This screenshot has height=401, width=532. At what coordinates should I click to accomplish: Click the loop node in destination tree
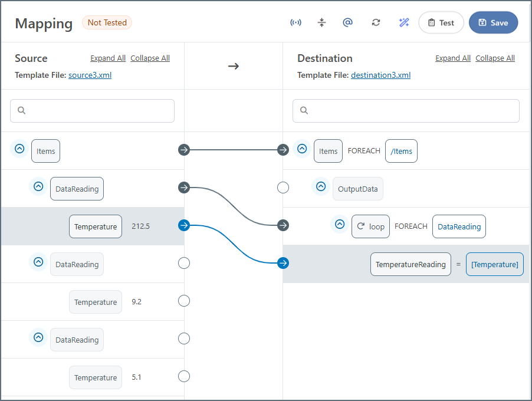tap(370, 226)
